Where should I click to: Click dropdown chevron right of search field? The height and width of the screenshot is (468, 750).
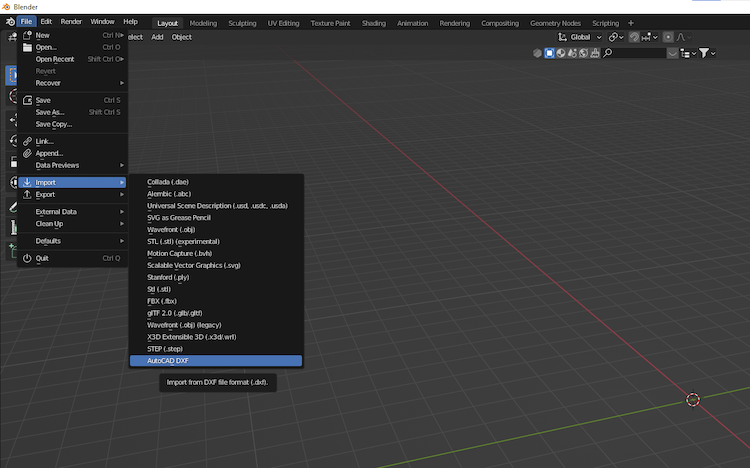[673, 54]
